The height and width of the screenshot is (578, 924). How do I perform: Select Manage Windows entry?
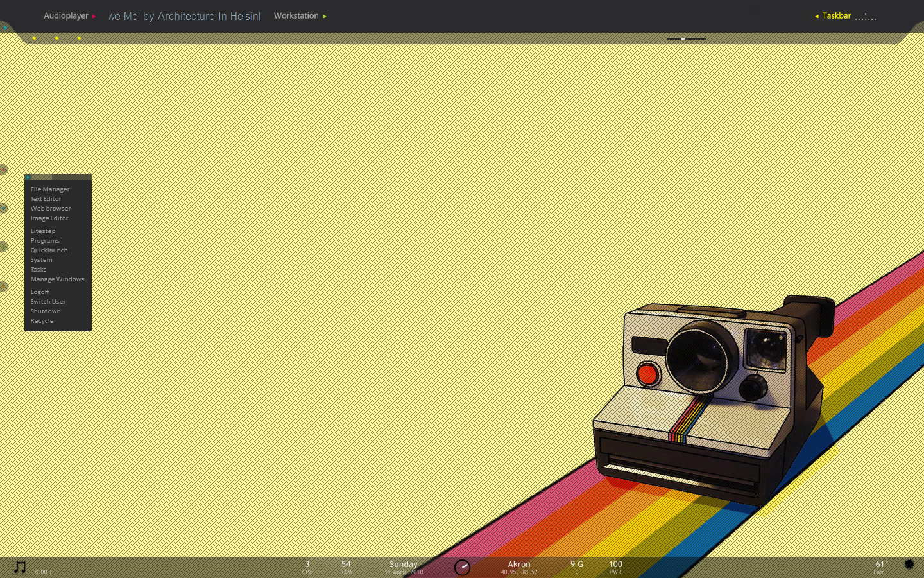(57, 279)
